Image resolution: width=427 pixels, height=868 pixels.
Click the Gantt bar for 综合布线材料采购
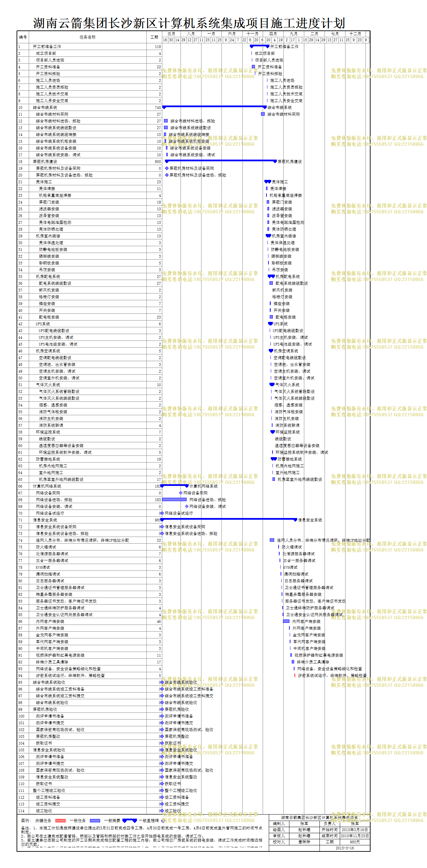(x=263, y=114)
